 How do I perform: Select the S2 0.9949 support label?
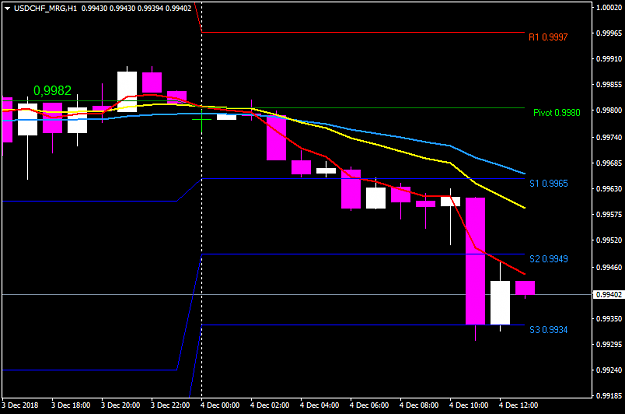click(548, 259)
